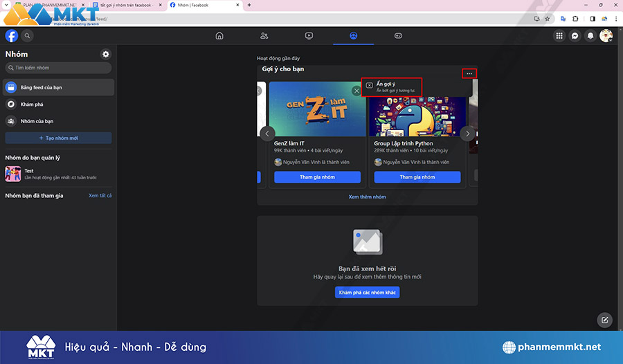Image resolution: width=623 pixels, height=364 pixels.
Task: Select Khám phá in the sidebar
Action: tap(32, 104)
